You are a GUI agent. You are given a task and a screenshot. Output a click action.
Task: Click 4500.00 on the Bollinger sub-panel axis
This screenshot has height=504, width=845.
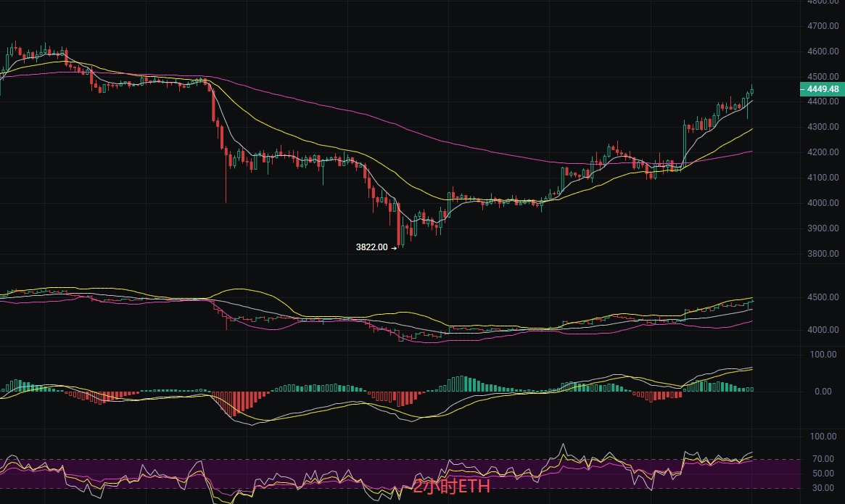pyautogui.click(x=823, y=297)
